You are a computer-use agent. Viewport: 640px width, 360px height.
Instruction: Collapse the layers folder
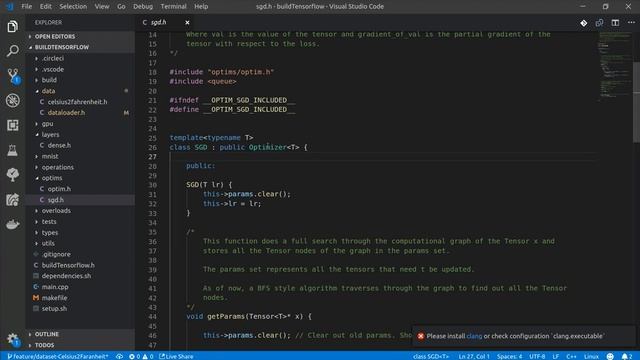point(80,135)
